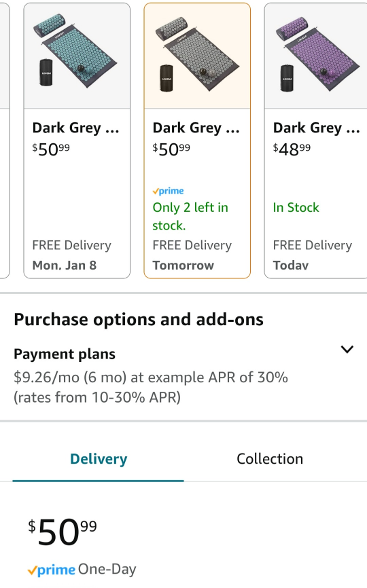The width and height of the screenshot is (367, 588).
Task: Switch to the Delivery tab
Action: click(99, 459)
